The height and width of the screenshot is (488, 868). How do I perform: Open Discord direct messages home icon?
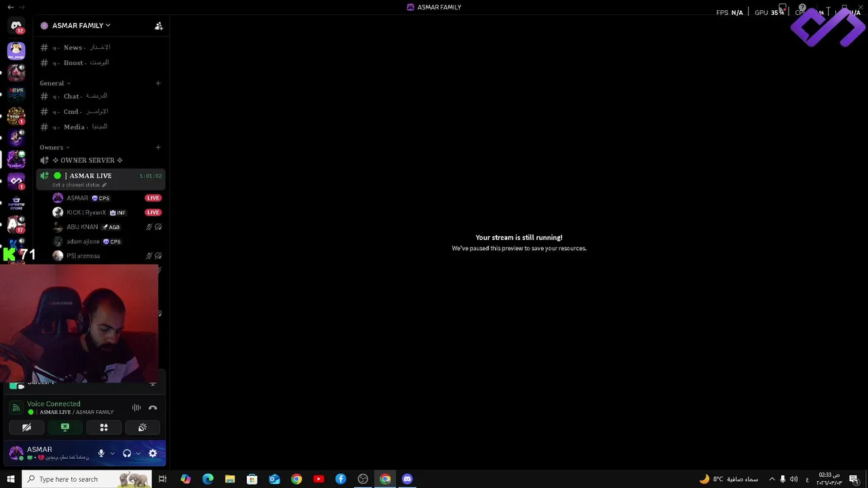[x=16, y=26]
